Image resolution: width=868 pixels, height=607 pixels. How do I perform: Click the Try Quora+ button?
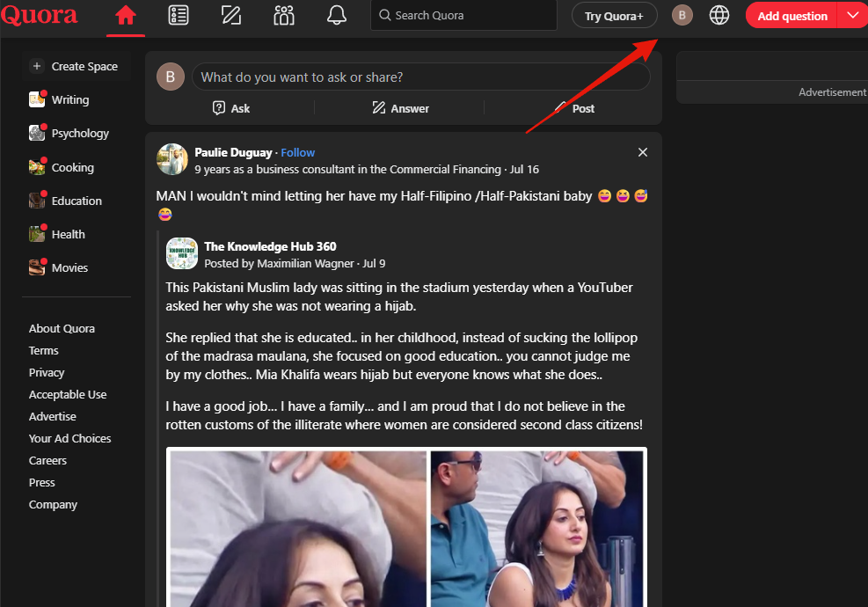click(614, 16)
